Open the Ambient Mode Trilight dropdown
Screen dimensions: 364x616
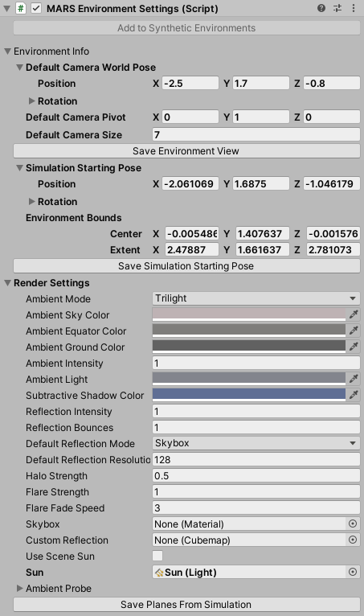click(x=256, y=298)
